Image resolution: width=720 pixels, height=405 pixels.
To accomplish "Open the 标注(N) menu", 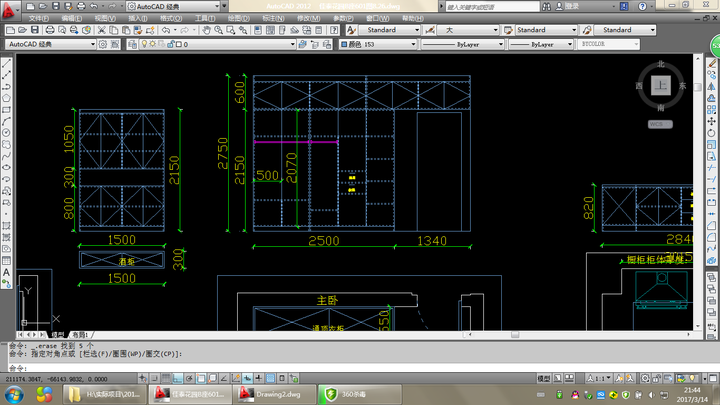I will coord(273,18).
